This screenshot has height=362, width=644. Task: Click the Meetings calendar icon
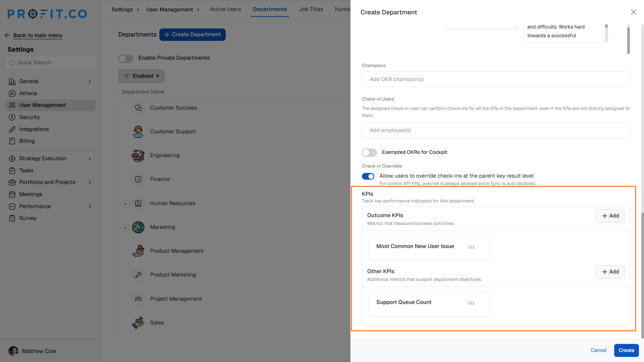(x=12, y=194)
